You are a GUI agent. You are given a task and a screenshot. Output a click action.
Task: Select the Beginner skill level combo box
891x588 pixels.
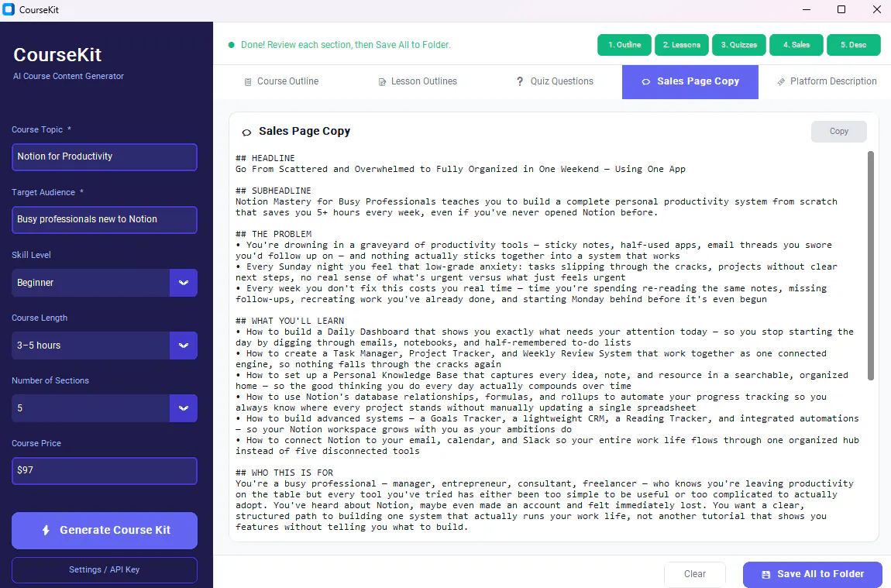(x=105, y=282)
